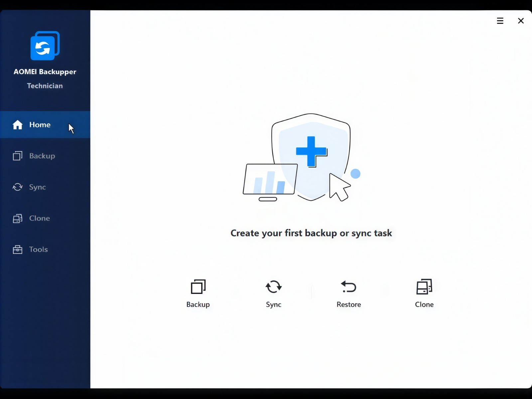Click the Backup text label below the home icon
Viewport: 532px width, 399px height.
198,305
